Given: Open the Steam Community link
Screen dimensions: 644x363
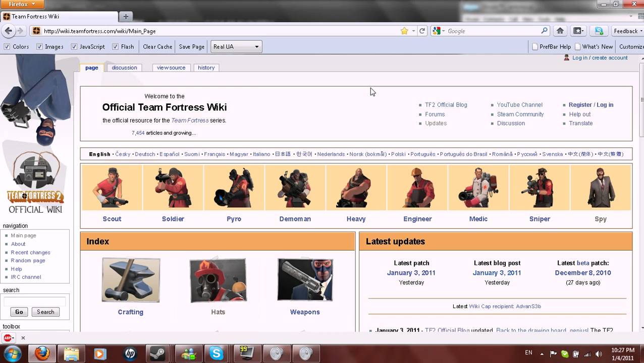Looking at the screenshot, I should tap(520, 114).
